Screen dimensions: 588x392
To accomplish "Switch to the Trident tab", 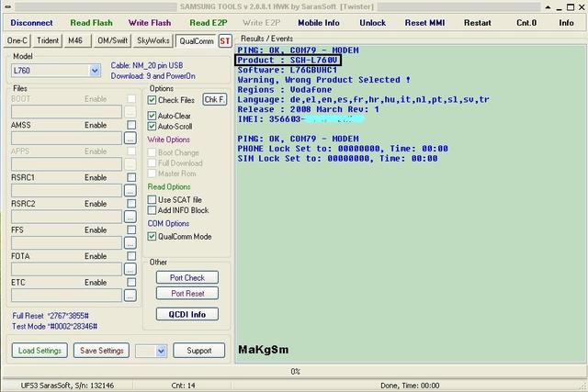I will (48, 40).
